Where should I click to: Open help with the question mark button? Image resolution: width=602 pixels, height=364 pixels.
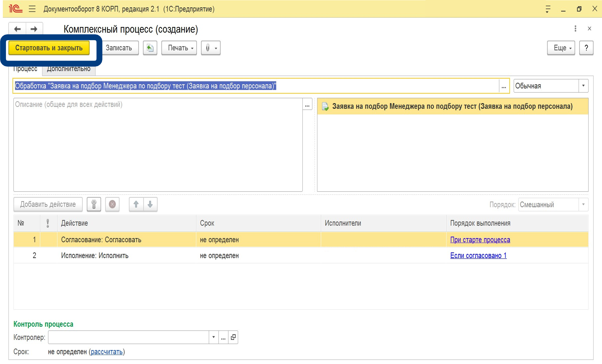coord(586,48)
